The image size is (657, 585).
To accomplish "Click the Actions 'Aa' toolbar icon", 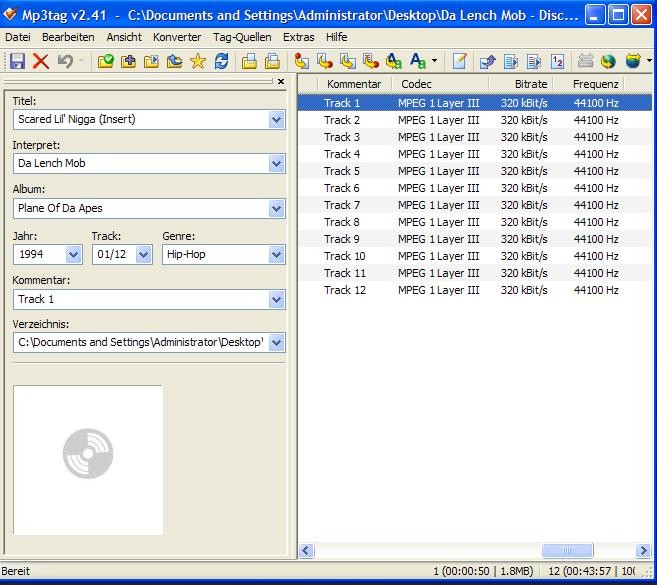I will pyautogui.click(x=418, y=62).
